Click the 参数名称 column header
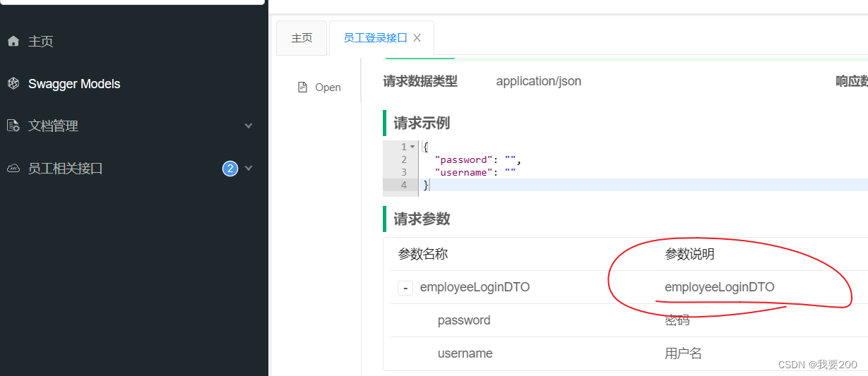The image size is (868, 376). [423, 254]
